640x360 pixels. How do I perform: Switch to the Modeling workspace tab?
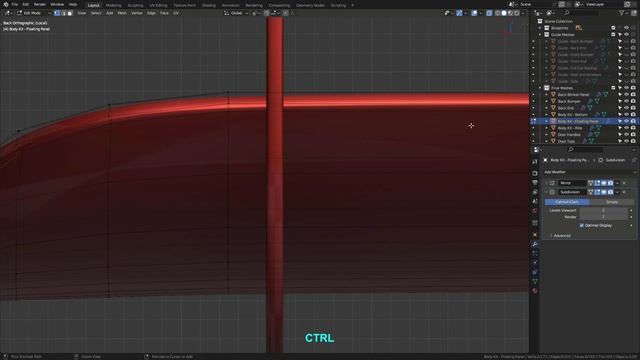tap(113, 5)
